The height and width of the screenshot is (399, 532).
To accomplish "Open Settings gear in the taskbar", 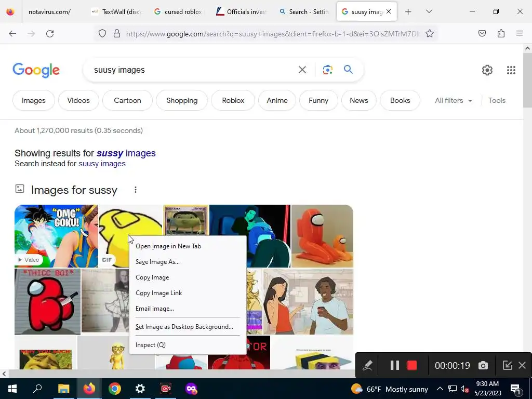I will (x=140, y=389).
